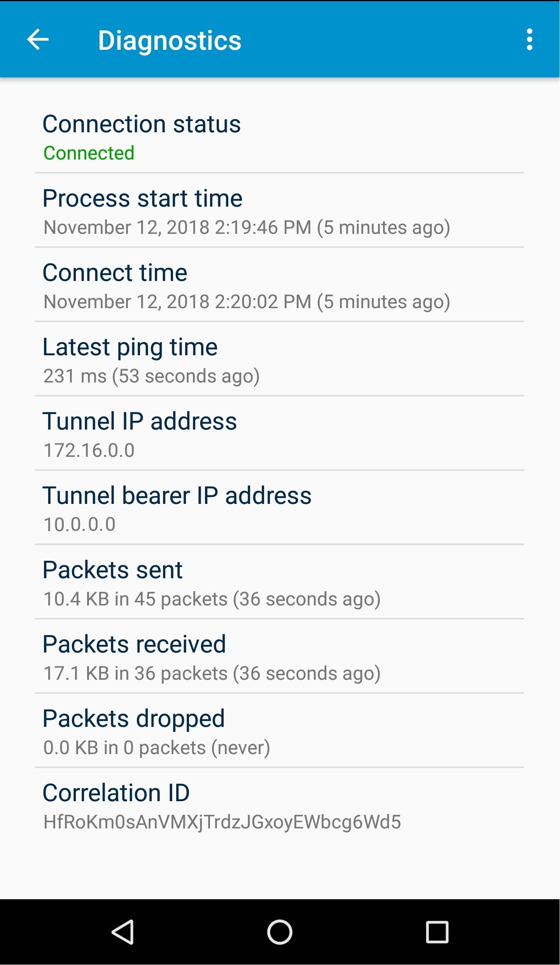Select the Process start time entry
This screenshot has height=965, width=560.
tap(279, 211)
